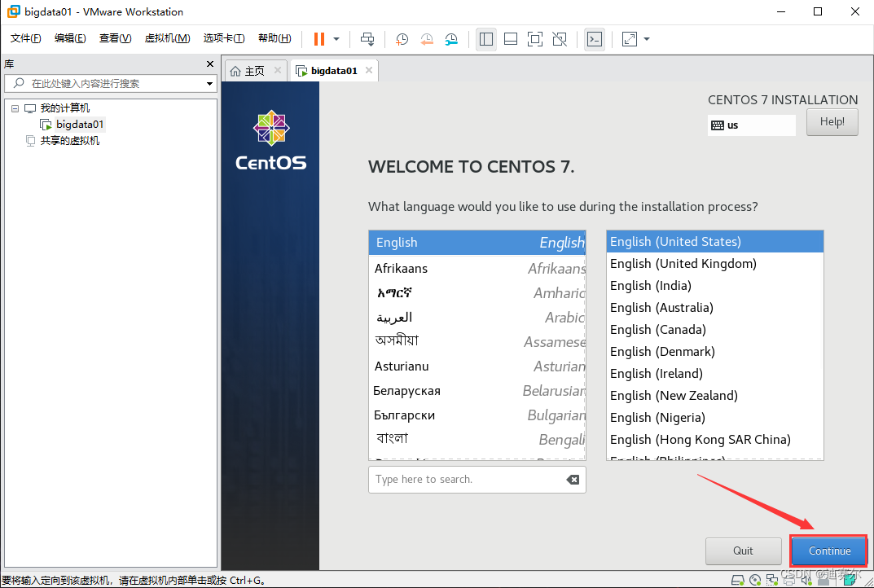
Task: Select Bengali in the language list
Action: [x=477, y=440]
